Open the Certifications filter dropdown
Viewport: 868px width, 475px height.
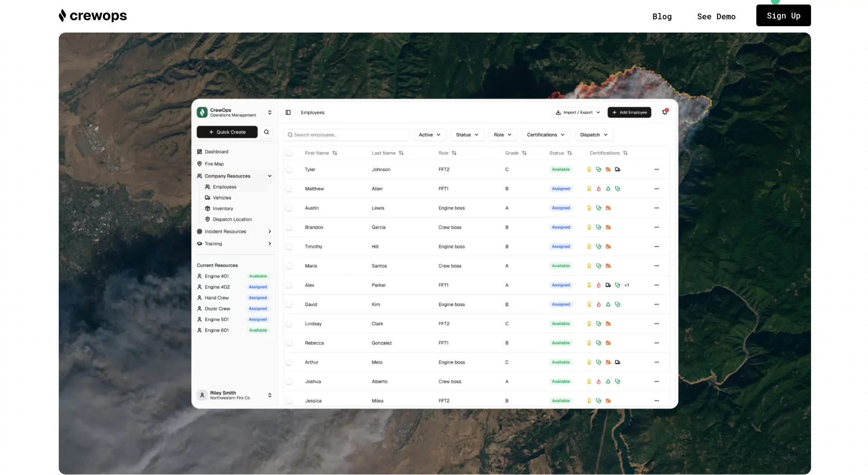546,135
